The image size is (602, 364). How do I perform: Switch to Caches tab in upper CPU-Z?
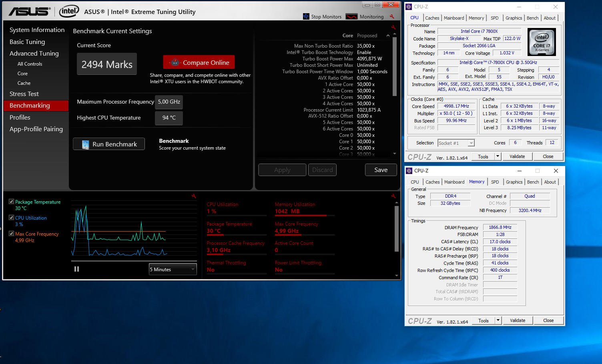tap(432, 18)
